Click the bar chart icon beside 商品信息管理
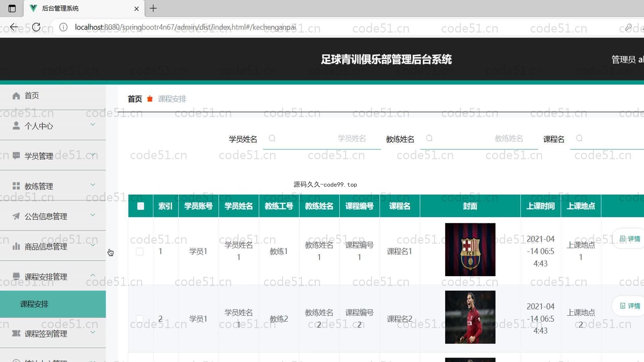The width and height of the screenshot is (644, 362). [16, 246]
